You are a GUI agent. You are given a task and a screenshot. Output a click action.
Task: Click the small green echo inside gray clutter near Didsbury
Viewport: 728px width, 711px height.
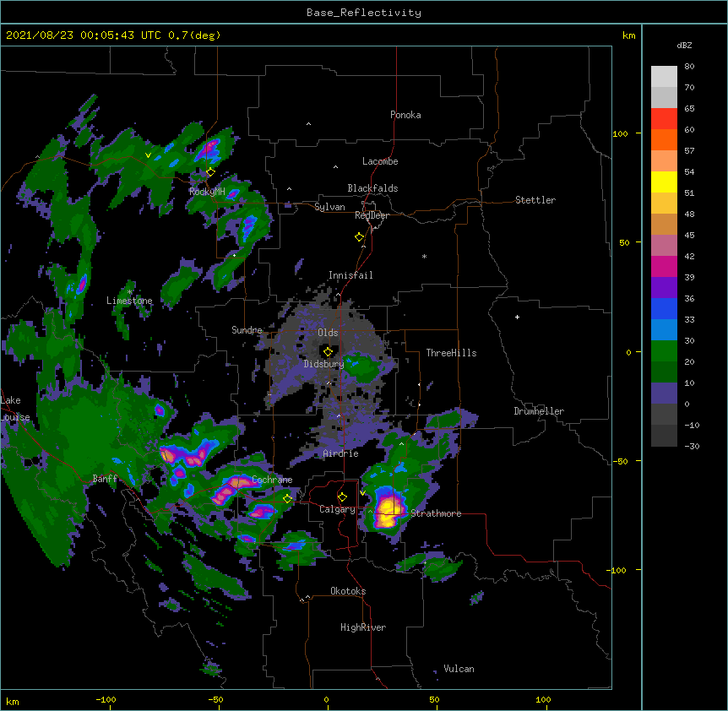tap(363, 366)
